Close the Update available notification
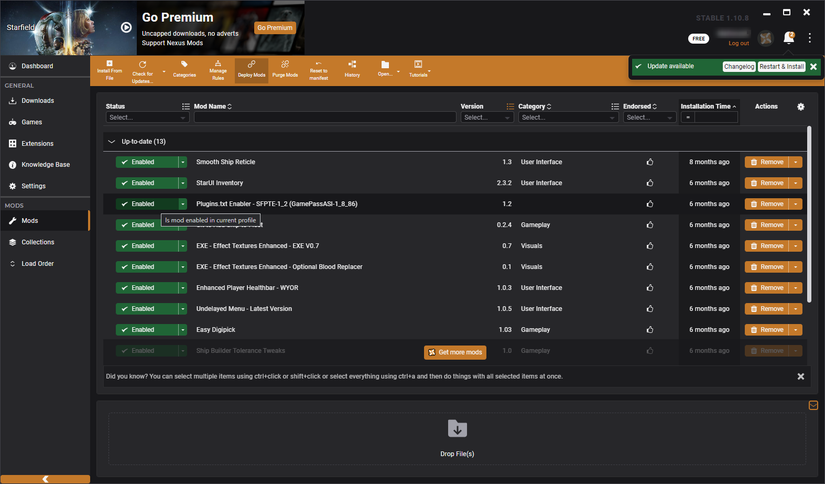The height and width of the screenshot is (484, 825). (813, 67)
